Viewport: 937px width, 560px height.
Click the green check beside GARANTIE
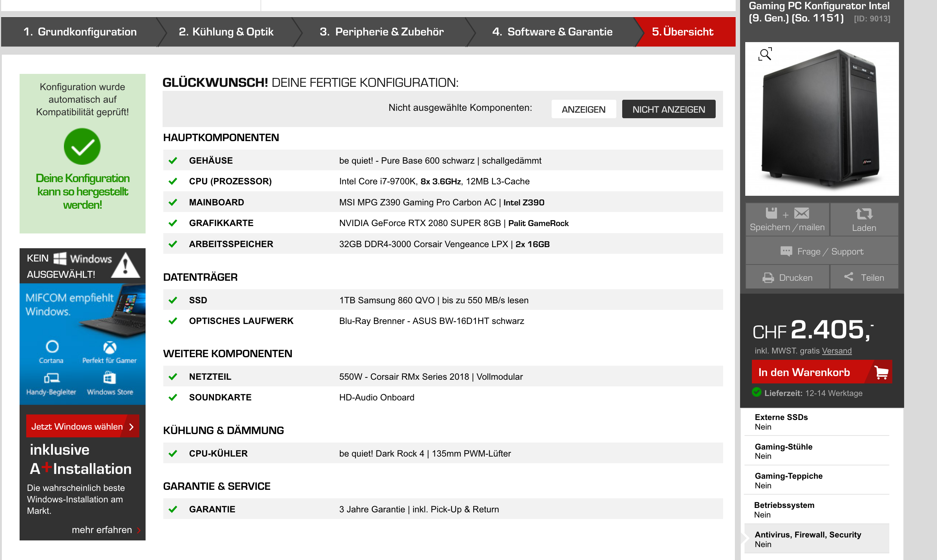pyautogui.click(x=173, y=509)
